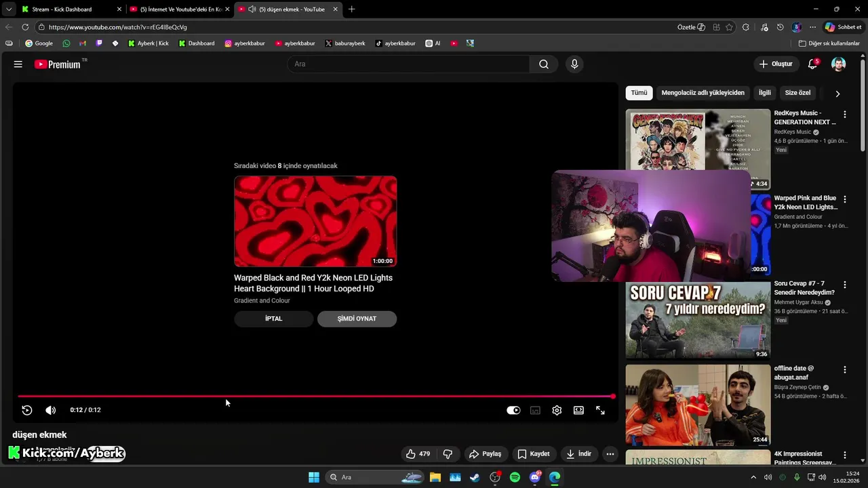Open the browser tab search dropdown
The height and width of the screenshot is (488, 868).
[9, 9]
